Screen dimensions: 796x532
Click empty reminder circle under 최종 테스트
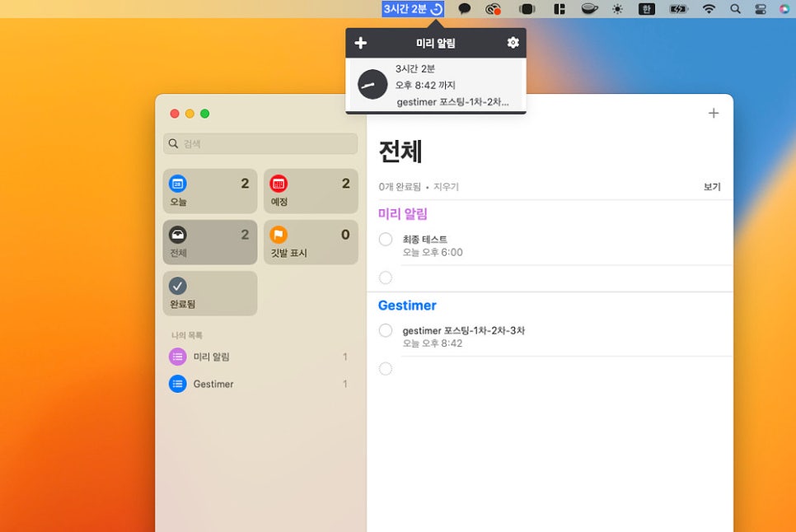386,278
